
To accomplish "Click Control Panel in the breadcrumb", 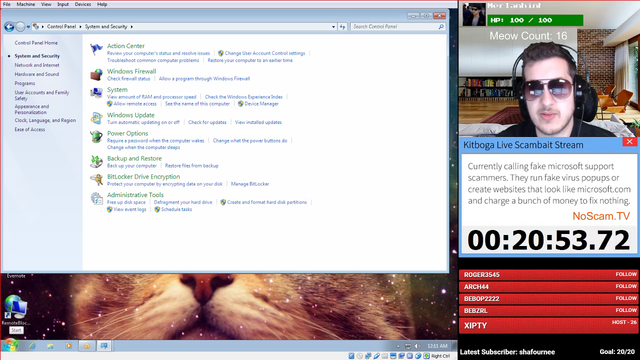I will point(61,27).
